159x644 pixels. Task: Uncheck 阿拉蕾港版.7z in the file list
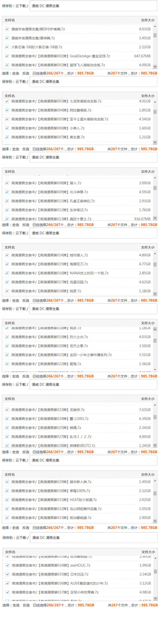coord(7,110)
